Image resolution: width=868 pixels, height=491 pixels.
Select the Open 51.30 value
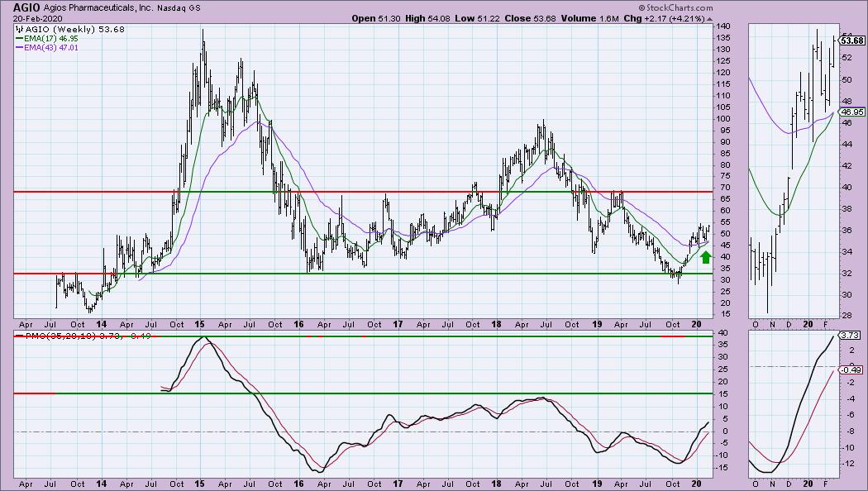(x=376, y=18)
